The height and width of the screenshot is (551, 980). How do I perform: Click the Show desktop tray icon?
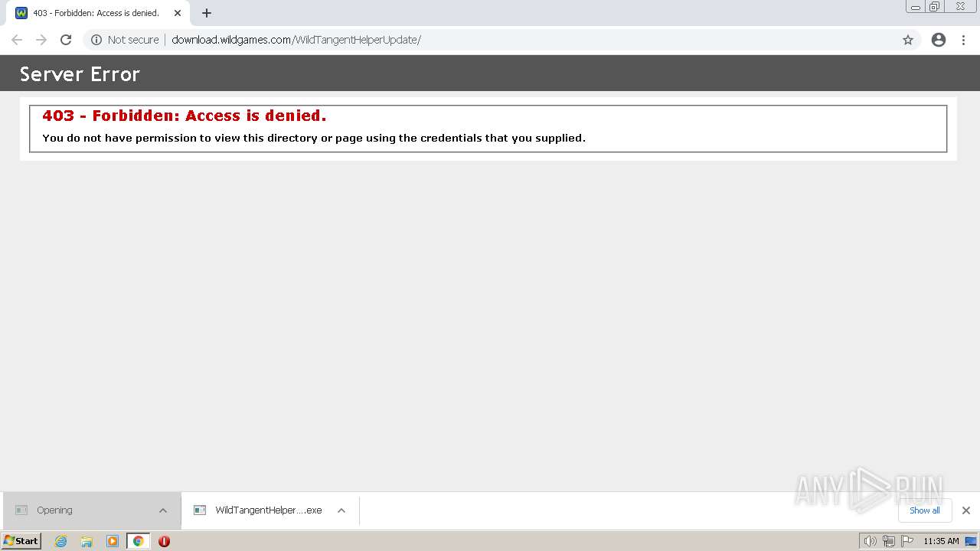[971, 541]
